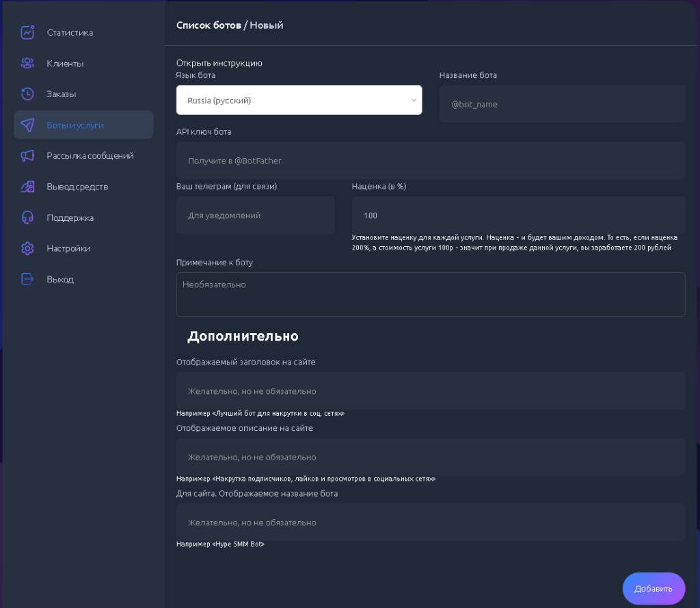
Task: Click the Orders clock icon
Action: click(x=27, y=94)
